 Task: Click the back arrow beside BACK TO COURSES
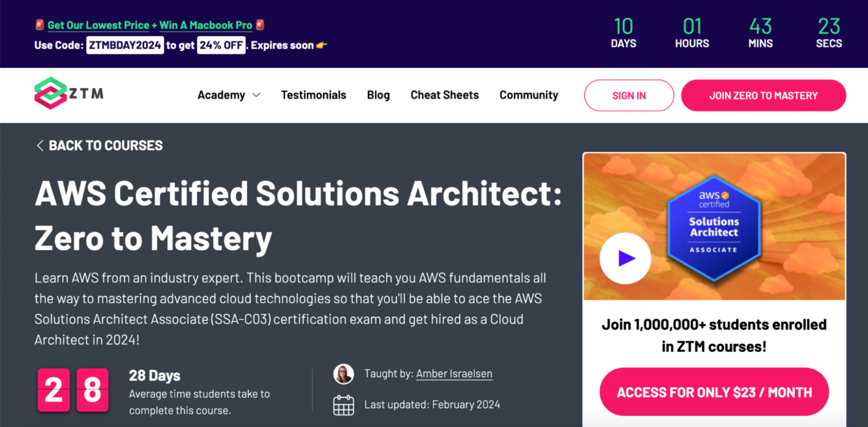[x=40, y=145]
